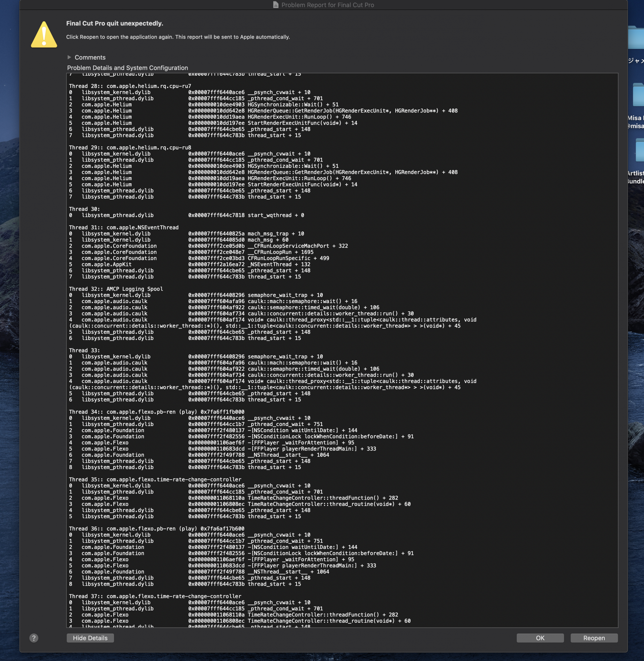Click 'HGRenderExecUnit::RunLoop() + 746' in Thread 28
This screenshot has height=661, width=644.
coord(299,117)
